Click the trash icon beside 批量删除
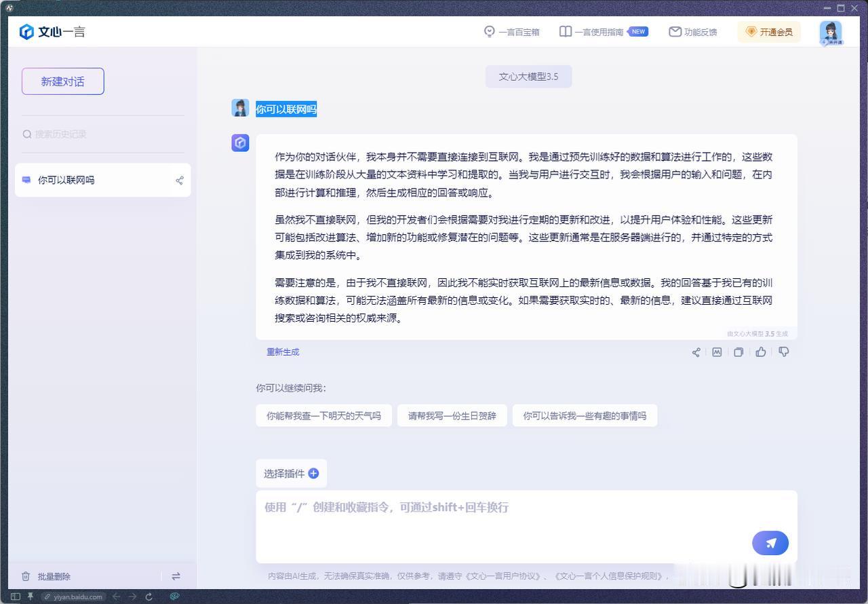The width and height of the screenshot is (868, 604). 26,577
